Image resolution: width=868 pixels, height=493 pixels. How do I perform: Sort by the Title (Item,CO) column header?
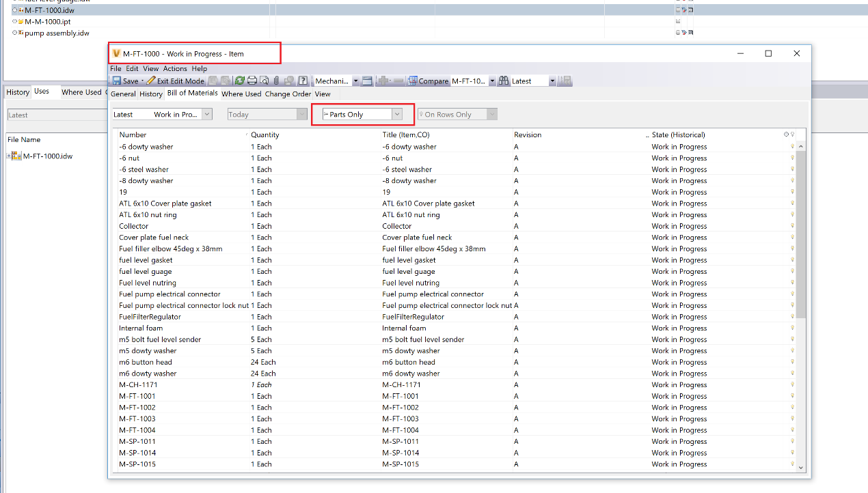[x=446, y=135]
